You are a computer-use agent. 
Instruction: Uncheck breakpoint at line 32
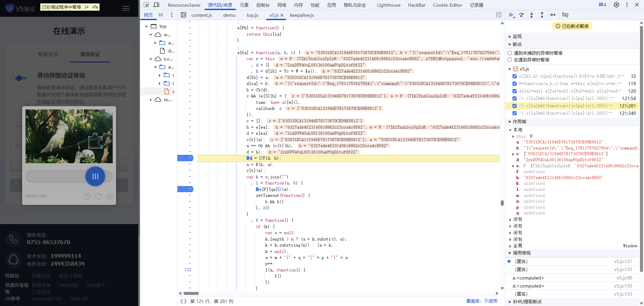[x=515, y=76]
